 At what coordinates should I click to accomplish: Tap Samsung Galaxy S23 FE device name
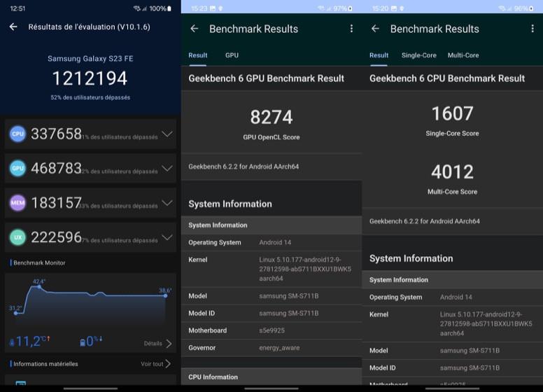click(x=90, y=59)
